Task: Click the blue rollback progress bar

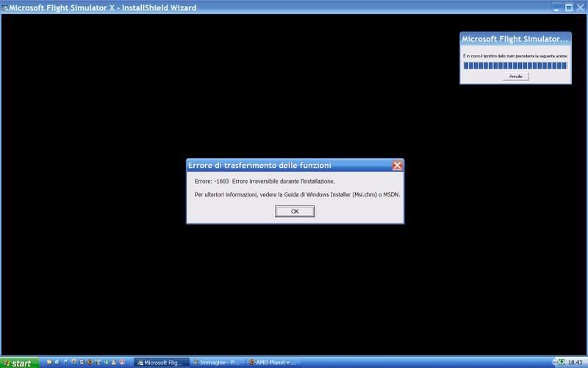Action: (x=515, y=66)
